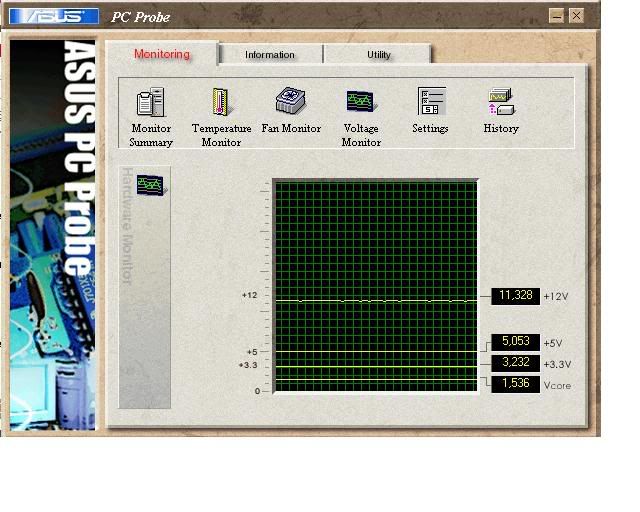Click the +3.3V value readout 3,232
The image size is (640, 512).
coord(516,363)
